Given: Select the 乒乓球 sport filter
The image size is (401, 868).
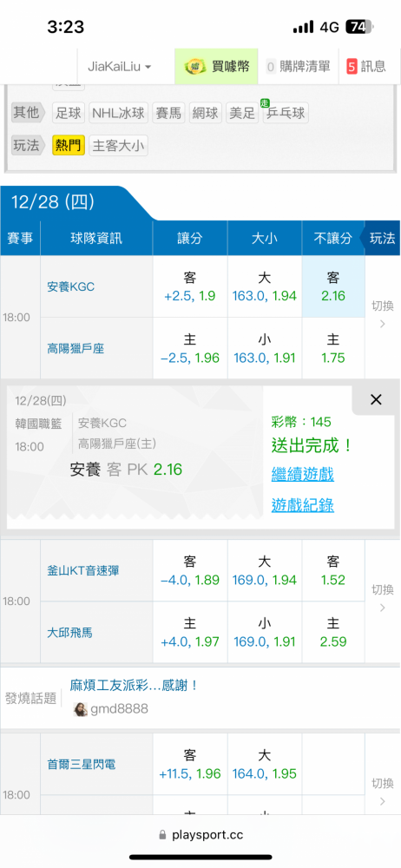Looking at the screenshot, I should click(286, 114).
